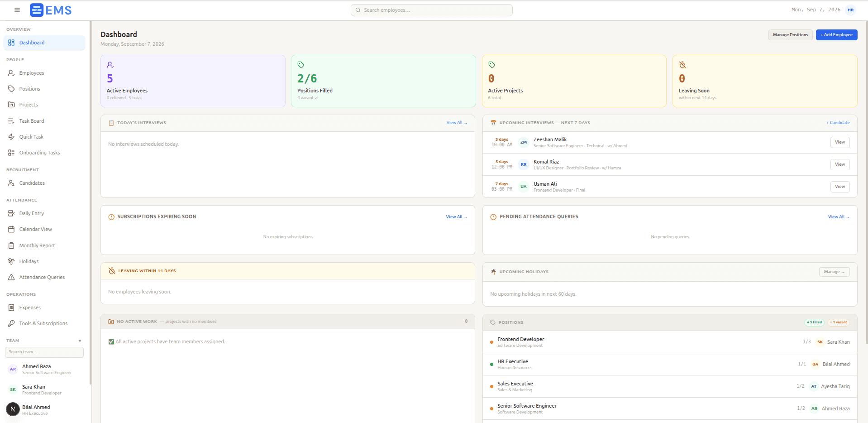Click the EMS logo

[51, 10]
